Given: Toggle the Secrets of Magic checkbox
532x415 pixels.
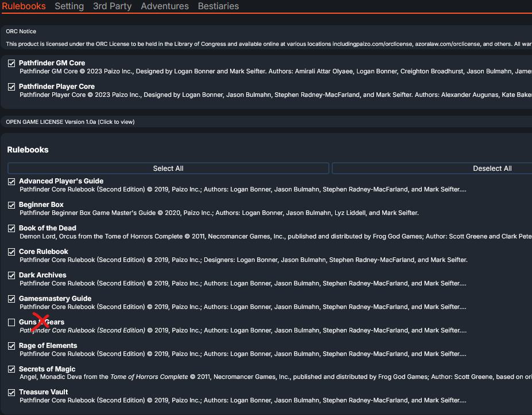Looking at the screenshot, I should (11, 369).
